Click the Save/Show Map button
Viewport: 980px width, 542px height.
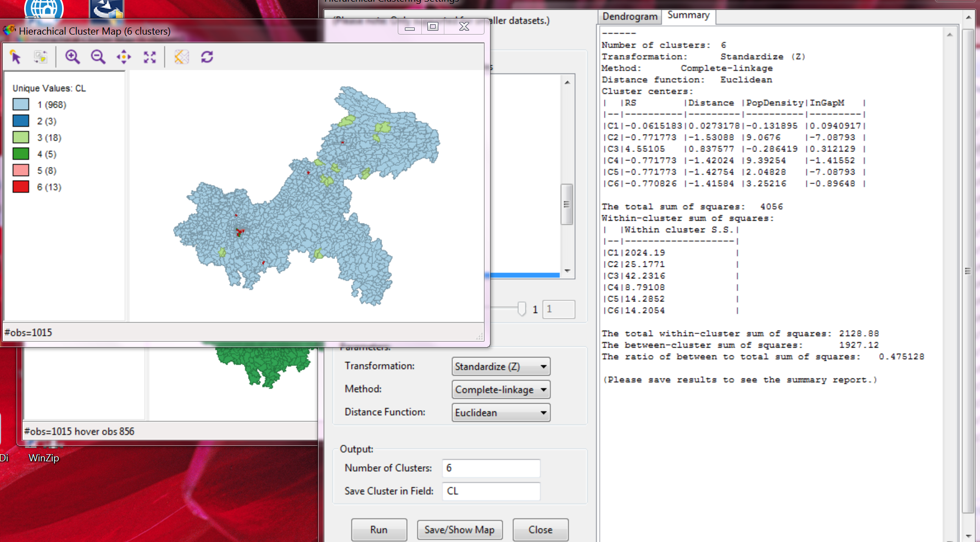tap(460, 529)
